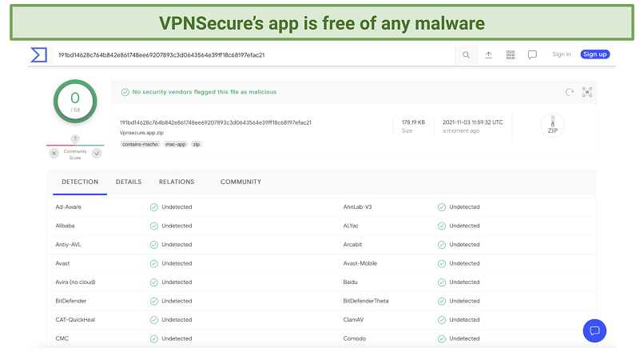Open the upload file icon

(x=488, y=54)
